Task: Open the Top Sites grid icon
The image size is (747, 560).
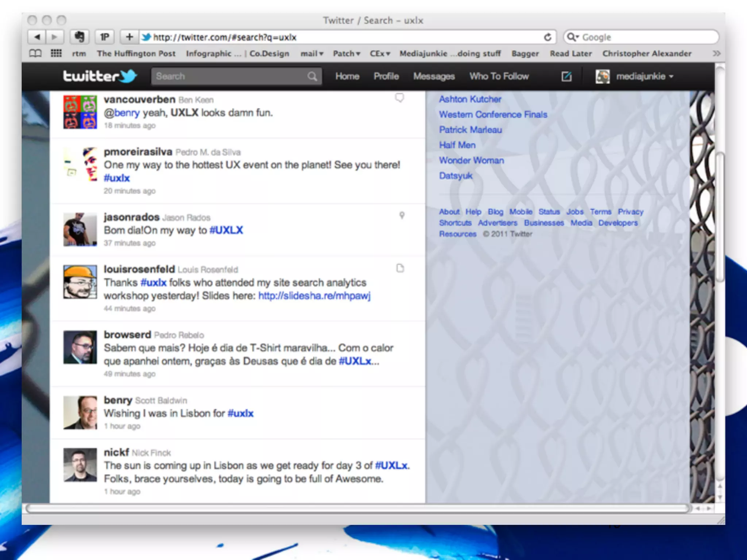Action: pyautogui.click(x=56, y=53)
